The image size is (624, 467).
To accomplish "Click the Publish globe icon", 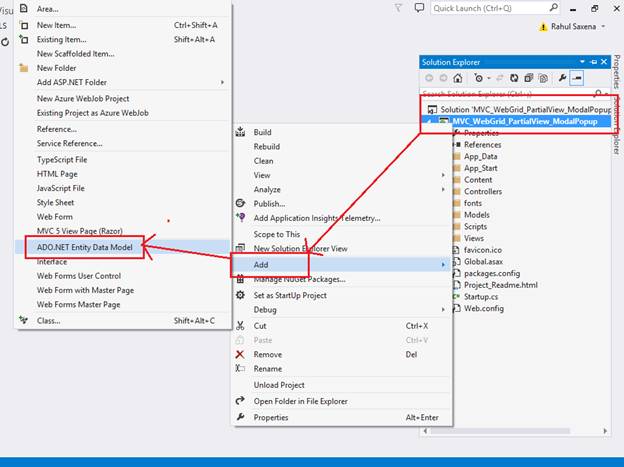I will (240, 203).
